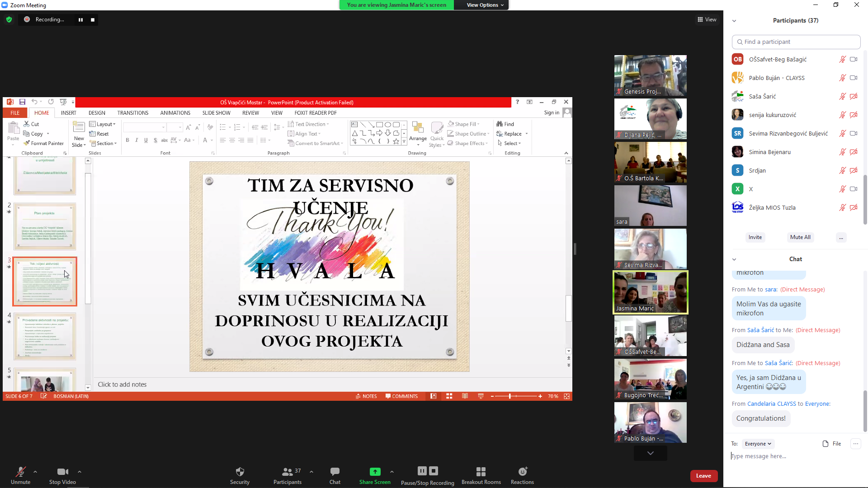Open the Breakout Rooms icon

(481, 472)
